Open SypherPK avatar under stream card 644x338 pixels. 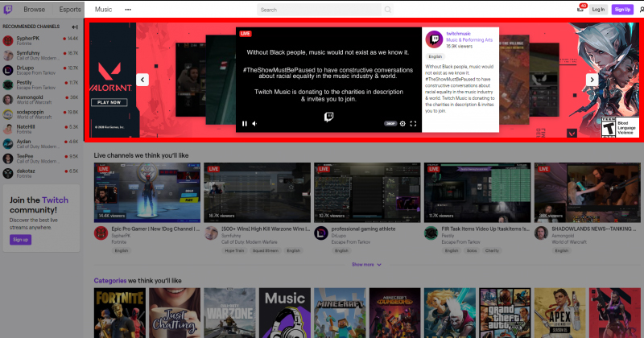tap(101, 233)
